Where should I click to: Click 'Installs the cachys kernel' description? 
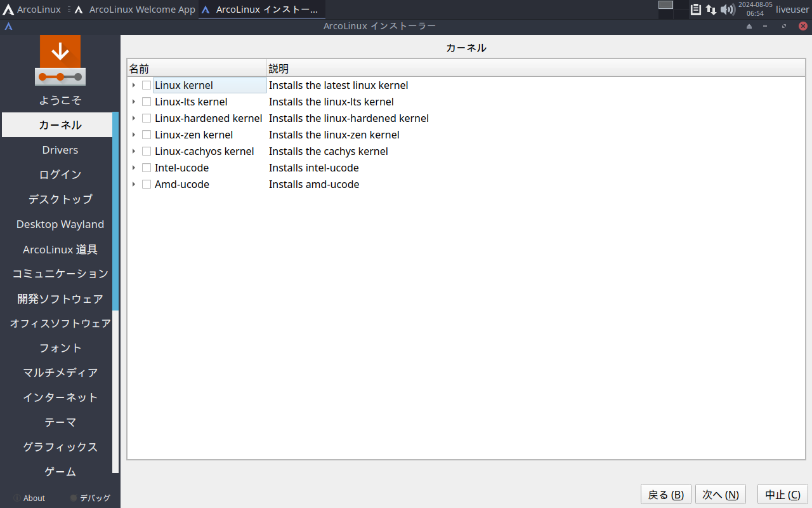pos(329,151)
